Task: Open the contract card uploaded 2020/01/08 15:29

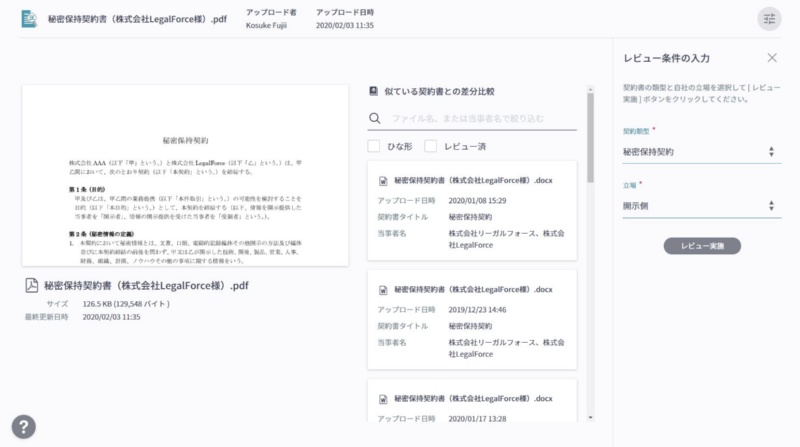Action: pyautogui.click(x=472, y=210)
